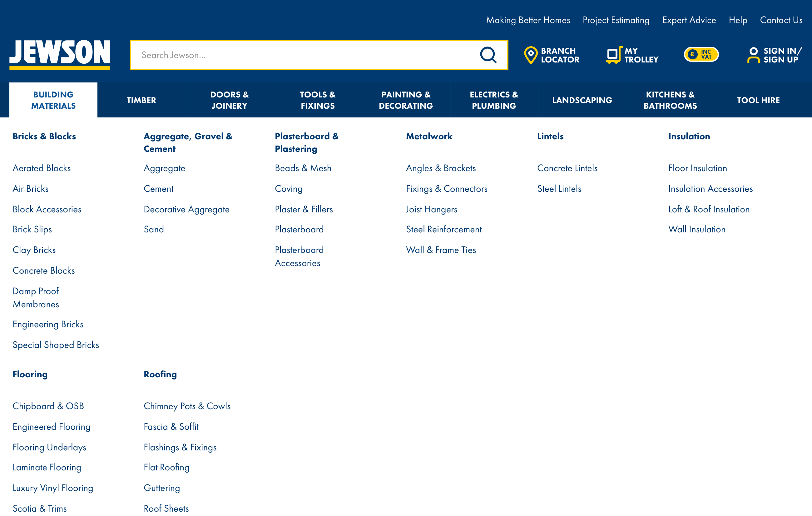Toggle to EXC VAT pricing

[x=702, y=54]
